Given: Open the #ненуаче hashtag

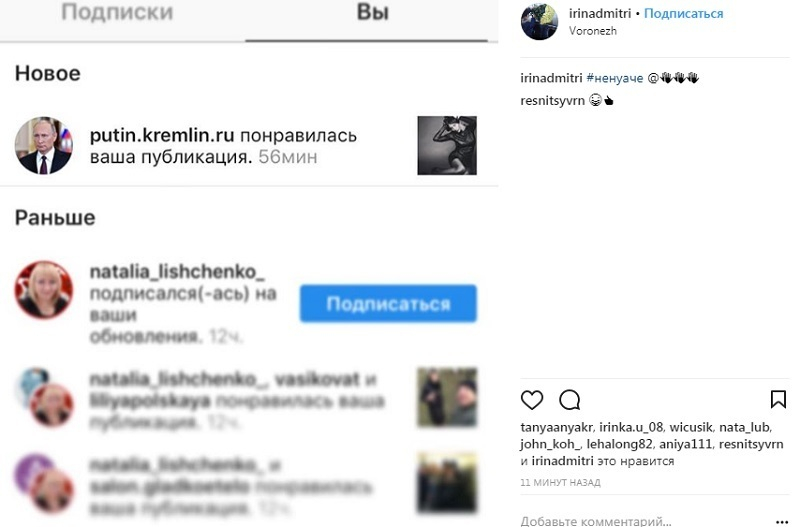Looking at the screenshot, I should [615, 78].
